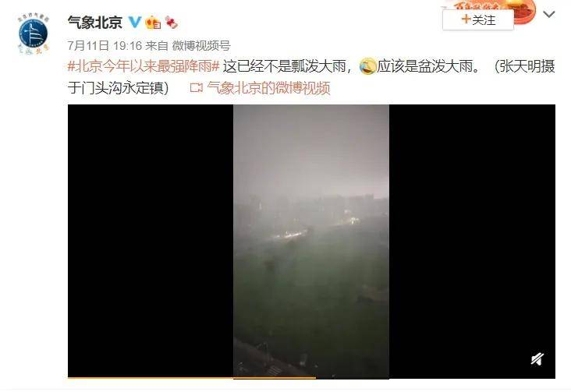Click the red pinwheel badge icon

coord(171,23)
